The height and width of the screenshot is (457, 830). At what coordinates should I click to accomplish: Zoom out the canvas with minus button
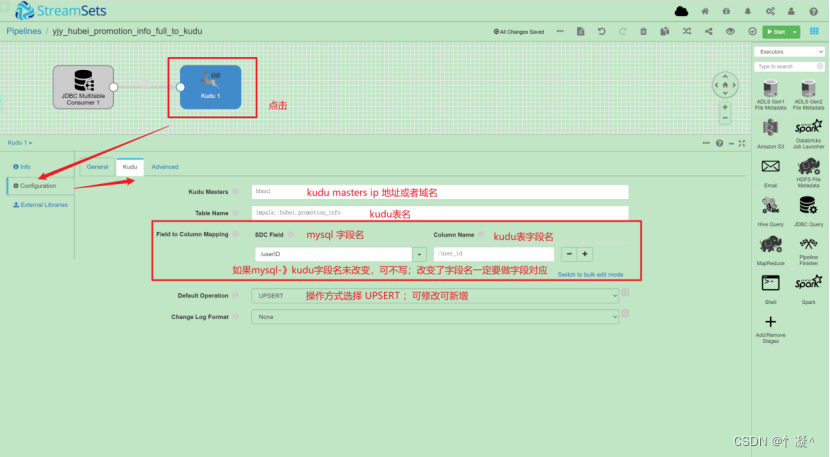point(725,118)
